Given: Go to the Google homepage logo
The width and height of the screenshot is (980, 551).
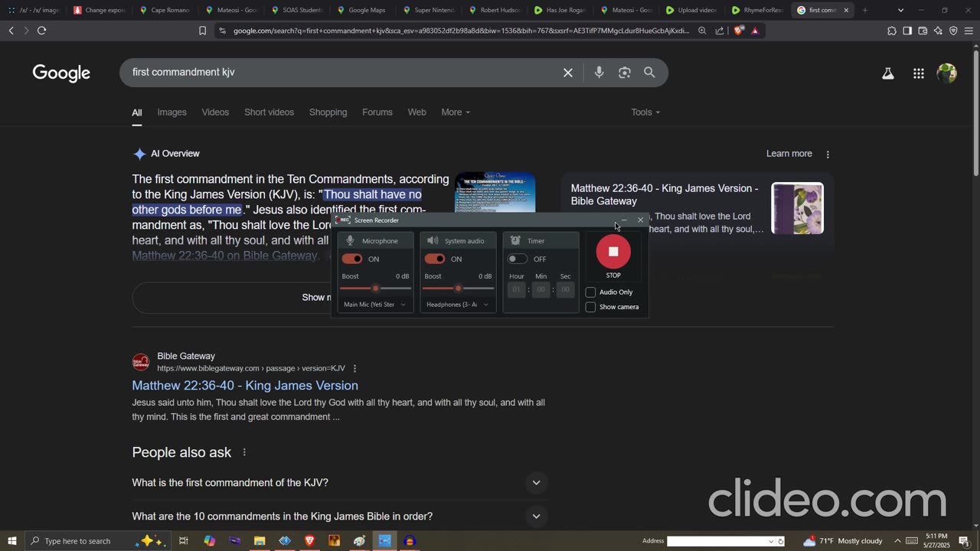Looking at the screenshot, I should (61, 73).
